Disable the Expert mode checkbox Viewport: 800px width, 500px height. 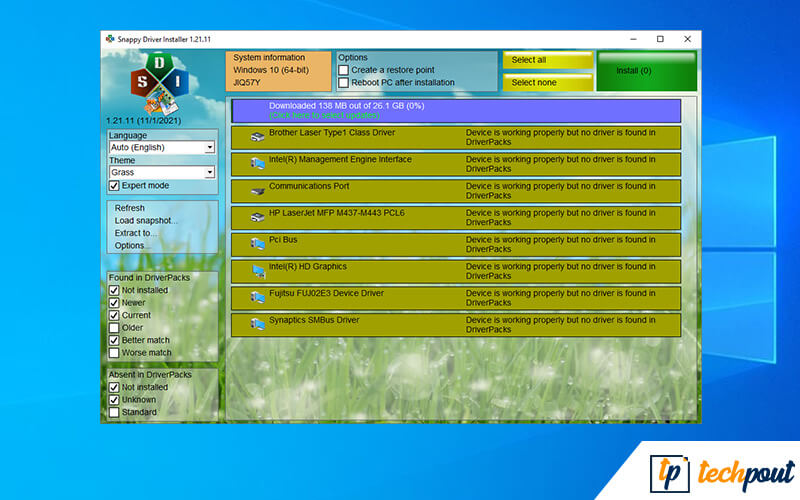click(x=114, y=186)
